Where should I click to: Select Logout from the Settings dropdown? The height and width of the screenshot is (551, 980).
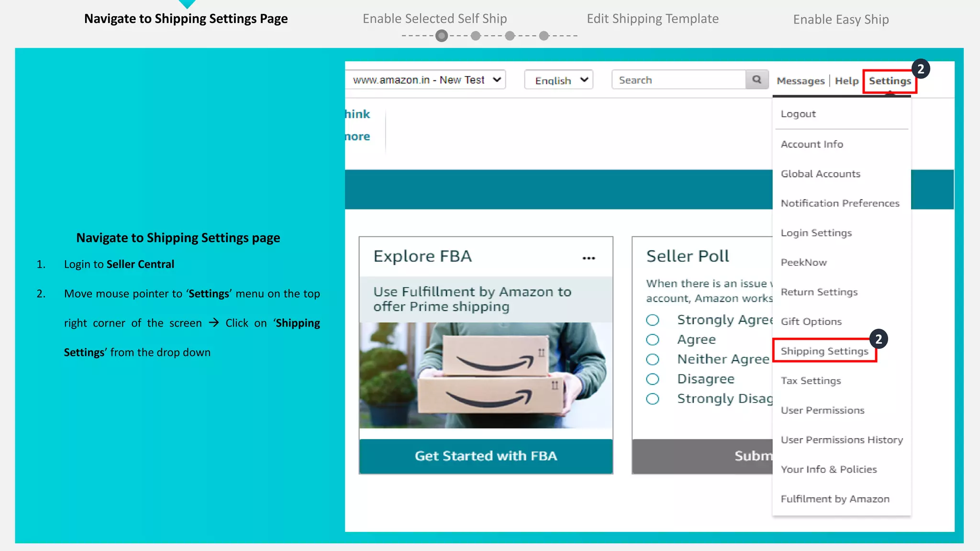click(798, 114)
